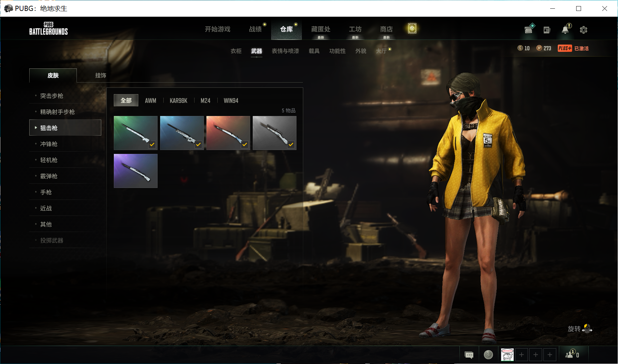Toggle equip check on green rifle skin
The height and width of the screenshot is (364, 618).
point(152,145)
